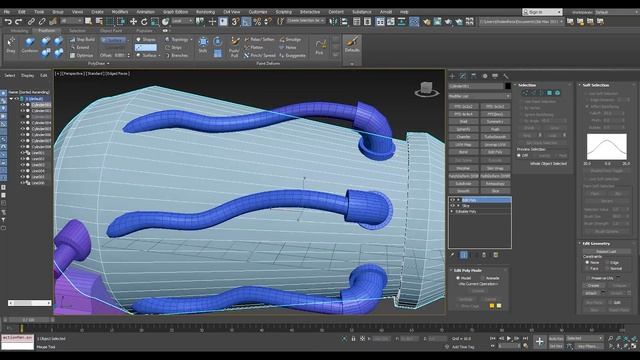Open the Graph Editors menu
Viewport: 640px width, 360px height.
tap(176, 12)
